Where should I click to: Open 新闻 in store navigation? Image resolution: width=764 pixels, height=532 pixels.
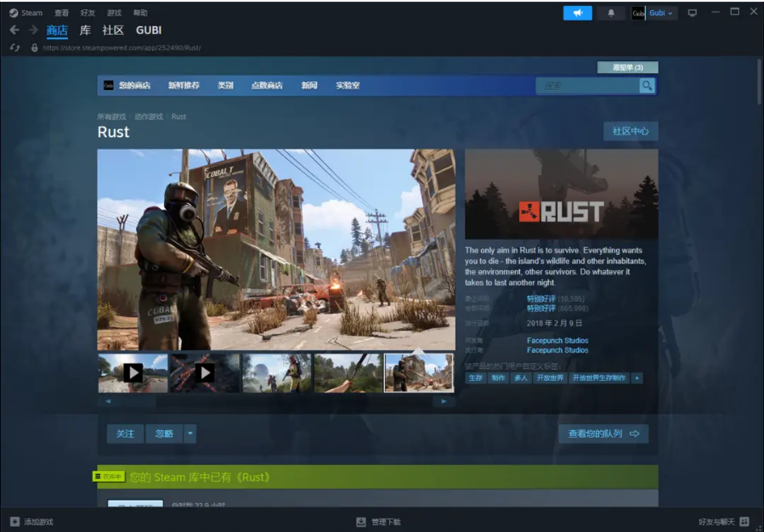[308, 85]
